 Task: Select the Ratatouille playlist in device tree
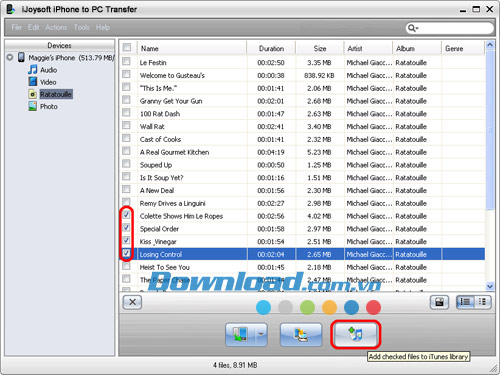pos(56,94)
